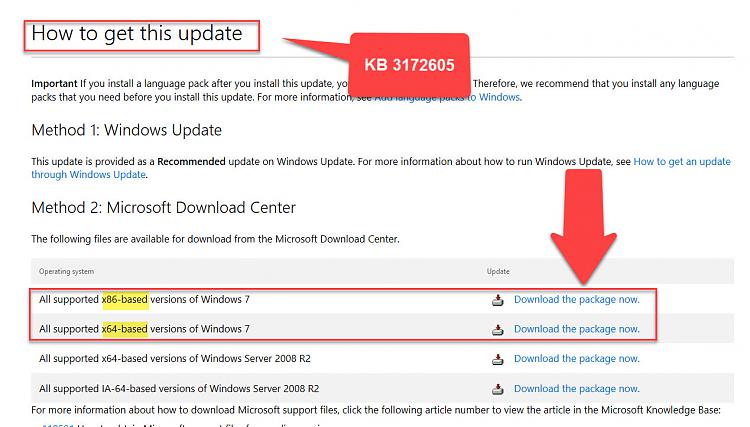Follow 'How to get an update' link

682,162
